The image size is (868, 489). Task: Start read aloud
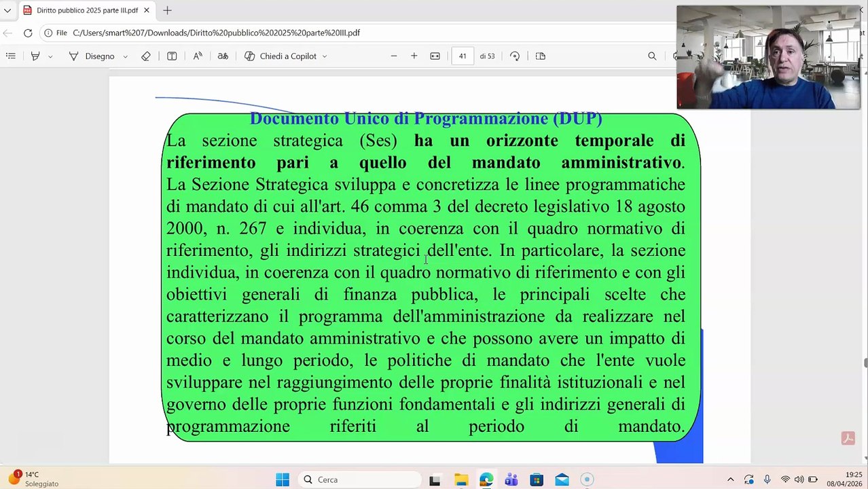pyautogui.click(x=198, y=56)
